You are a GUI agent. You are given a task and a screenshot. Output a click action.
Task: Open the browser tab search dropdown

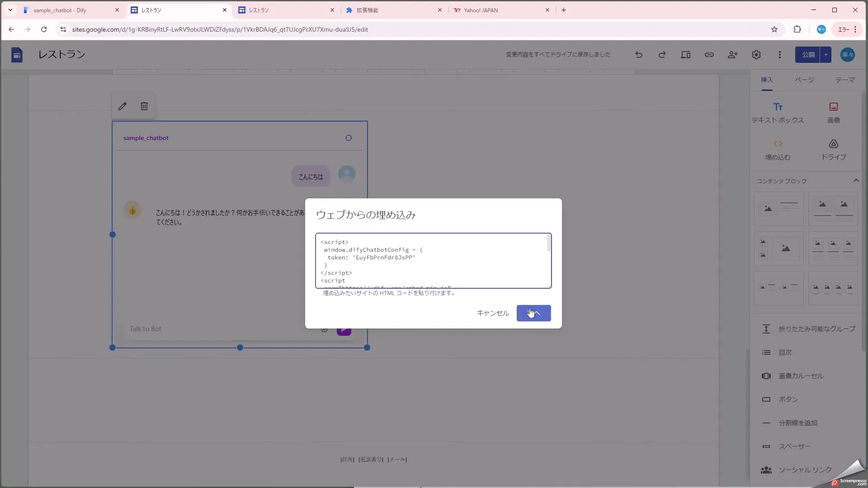[x=10, y=10]
